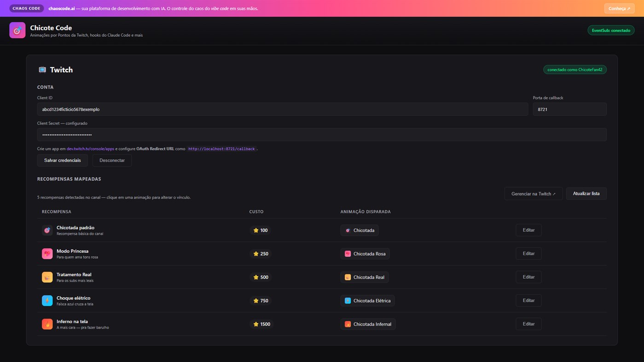Click the RECOMPENSA column header
This screenshot has height=362, width=644.
tap(57, 212)
